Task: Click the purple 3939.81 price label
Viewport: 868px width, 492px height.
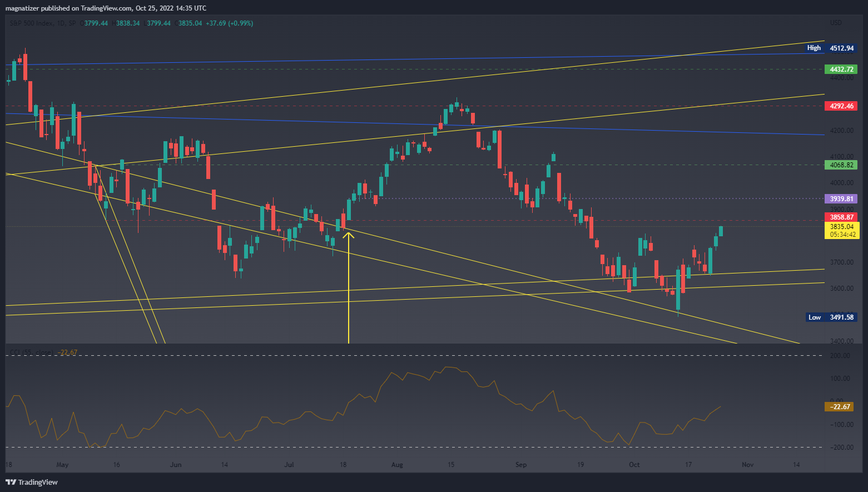Action: pyautogui.click(x=841, y=198)
